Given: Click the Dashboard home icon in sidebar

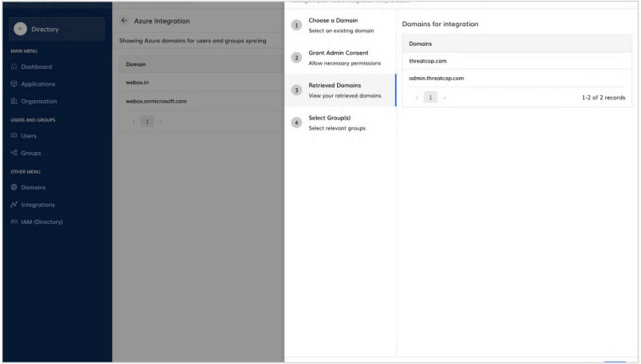Looking at the screenshot, I should click(13, 66).
